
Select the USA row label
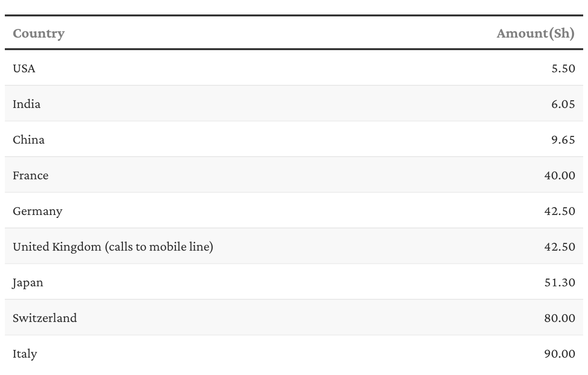coord(24,68)
